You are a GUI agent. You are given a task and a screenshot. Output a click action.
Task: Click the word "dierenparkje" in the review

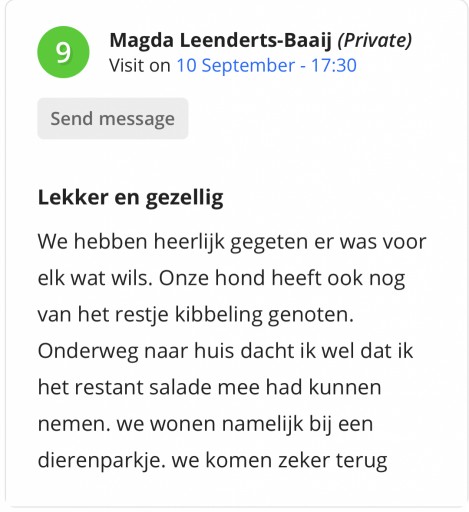click(102, 461)
